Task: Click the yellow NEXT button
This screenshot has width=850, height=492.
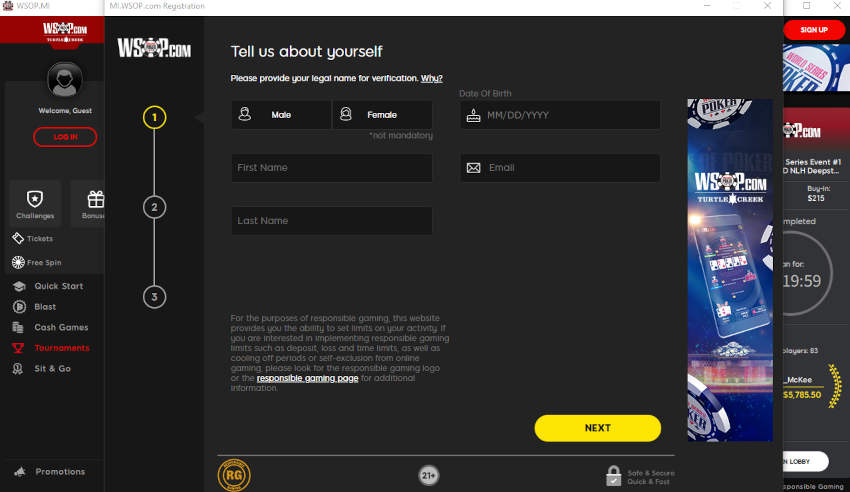Action: coord(597,428)
